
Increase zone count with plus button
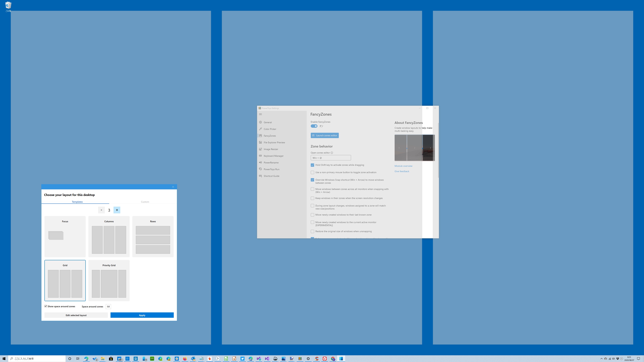click(x=117, y=210)
